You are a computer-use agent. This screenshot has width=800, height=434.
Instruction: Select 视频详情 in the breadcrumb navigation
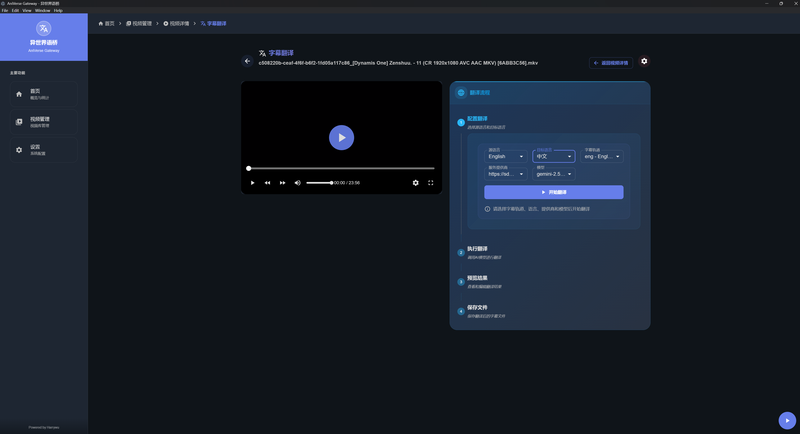click(x=180, y=22)
